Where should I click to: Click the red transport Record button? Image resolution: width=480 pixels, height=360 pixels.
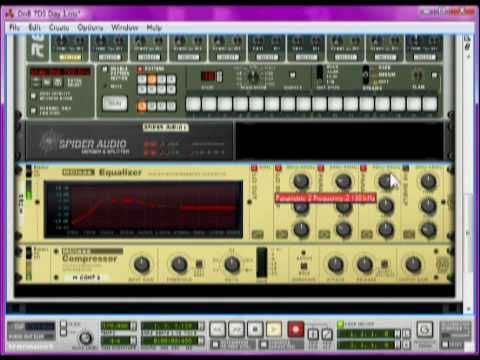click(296, 330)
